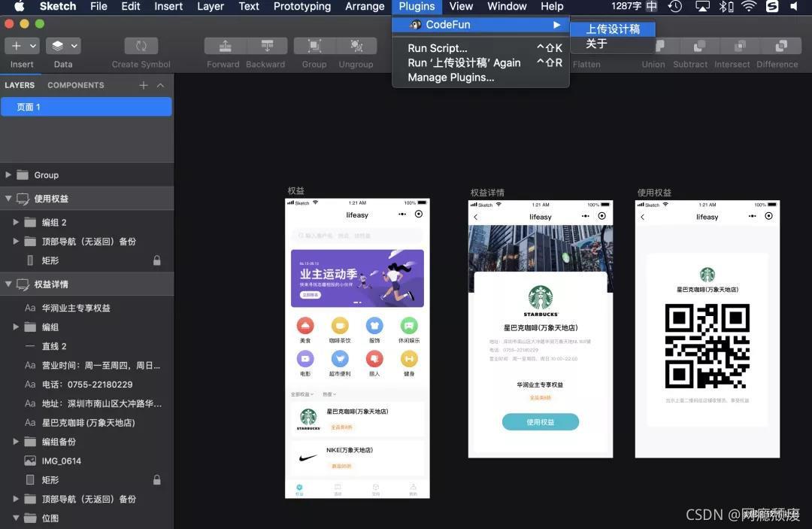Screen dimensions: 812x529
Task: Collapse the 权益详情 artboard
Action: click(x=8, y=284)
